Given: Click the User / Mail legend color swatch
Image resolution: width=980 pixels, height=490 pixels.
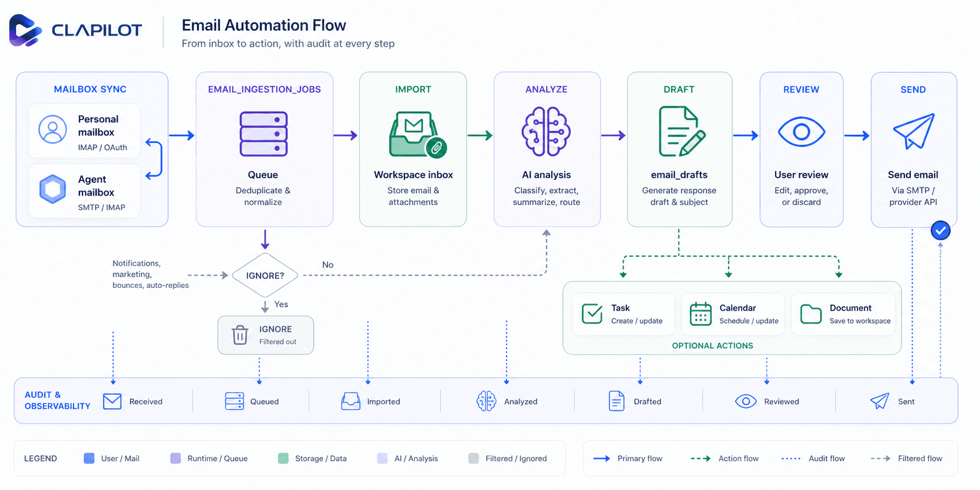Looking at the screenshot, I should pos(89,458).
